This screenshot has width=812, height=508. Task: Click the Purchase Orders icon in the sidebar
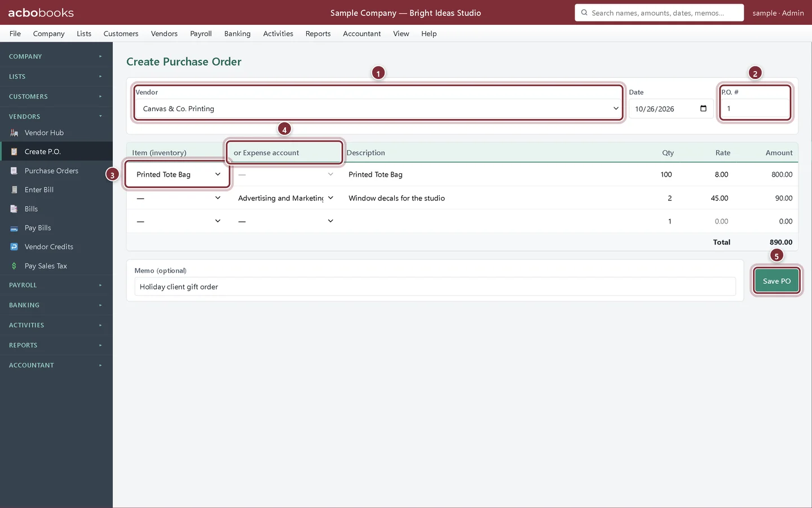tap(14, 171)
